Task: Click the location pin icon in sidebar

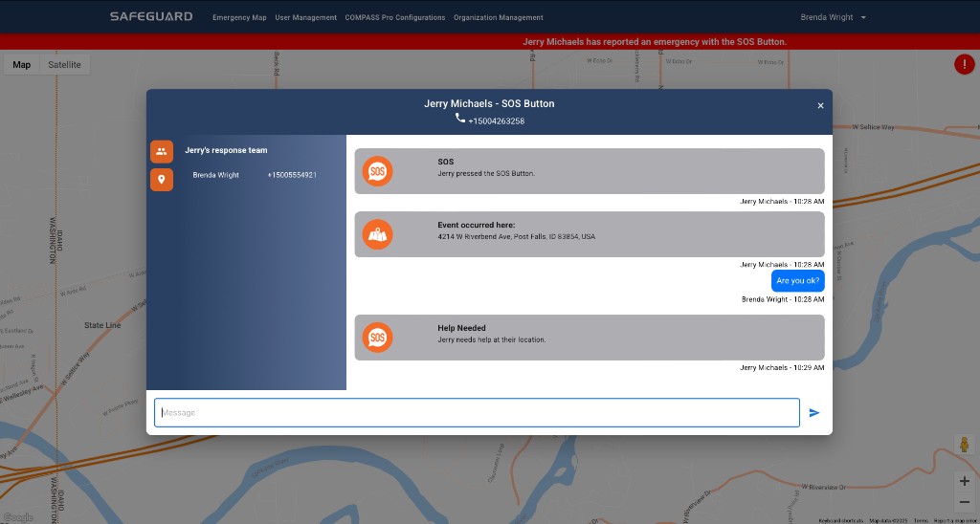Action: pyautogui.click(x=162, y=180)
